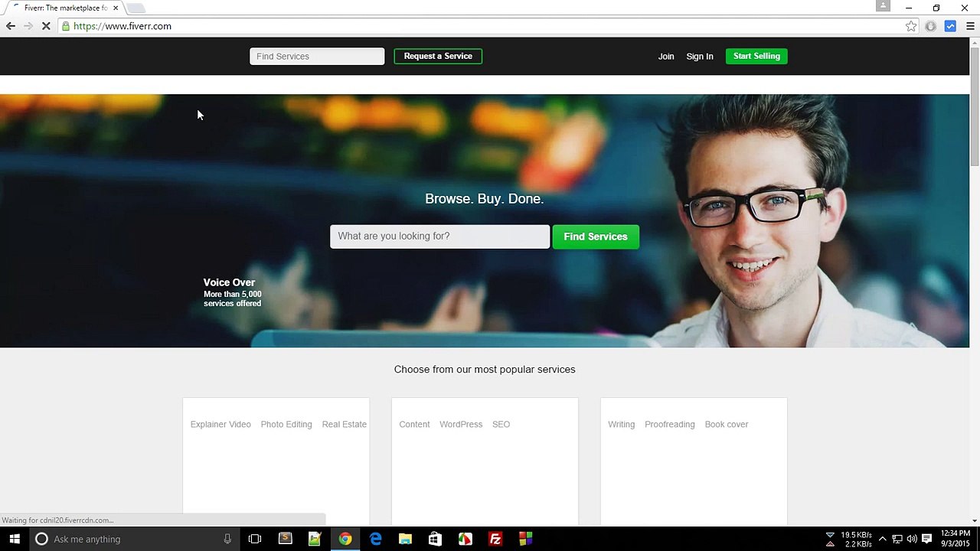Click the green Find Services button
Image resolution: width=980 pixels, height=551 pixels.
596,236
